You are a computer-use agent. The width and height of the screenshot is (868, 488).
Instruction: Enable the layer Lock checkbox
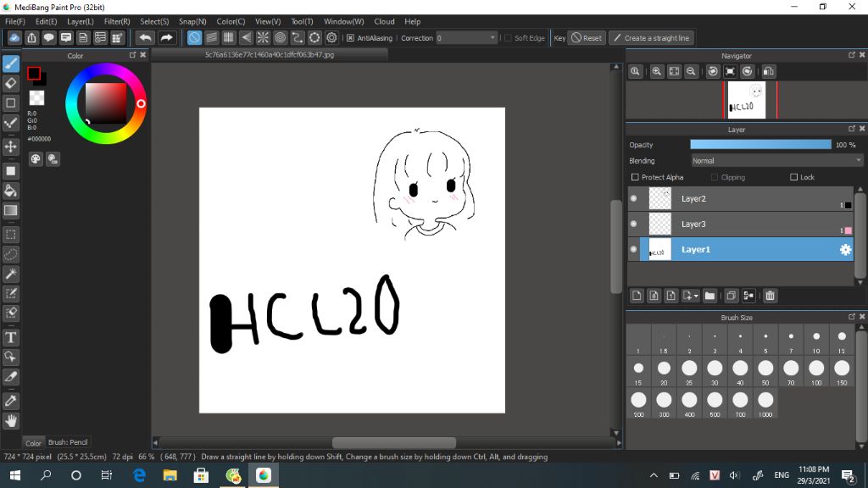tap(793, 177)
